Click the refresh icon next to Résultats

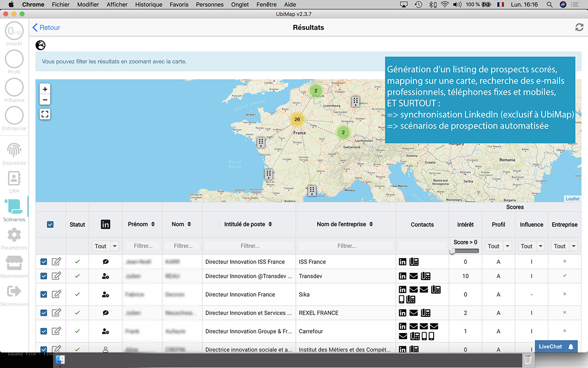pos(579,28)
